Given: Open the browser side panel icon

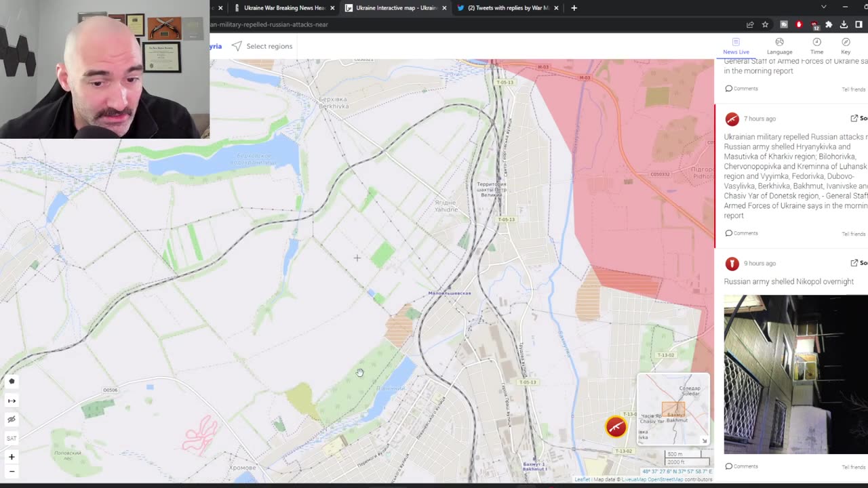Looking at the screenshot, I should [x=859, y=24].
